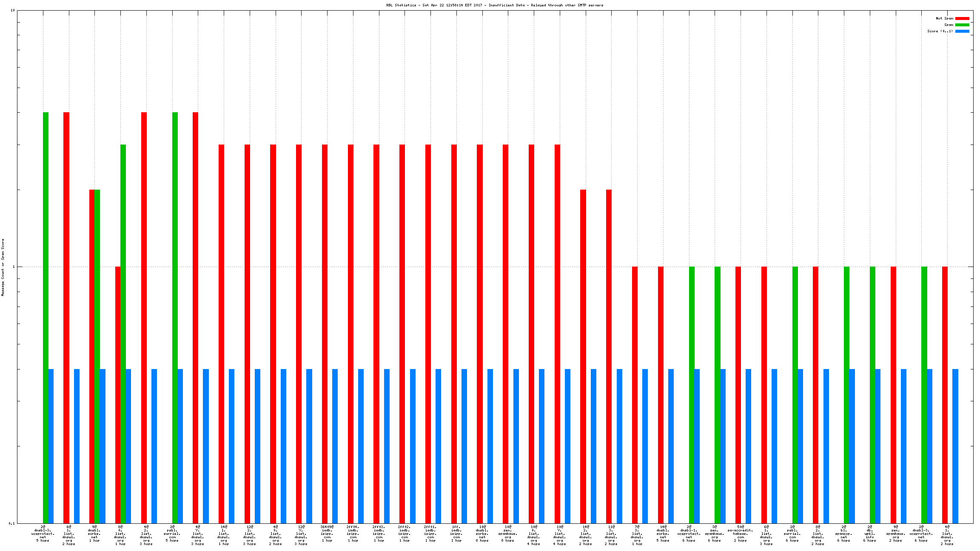Click the red Not Spam legend swatch
The height and width of the screenshot is (551, 980).
tap(962, 18)
